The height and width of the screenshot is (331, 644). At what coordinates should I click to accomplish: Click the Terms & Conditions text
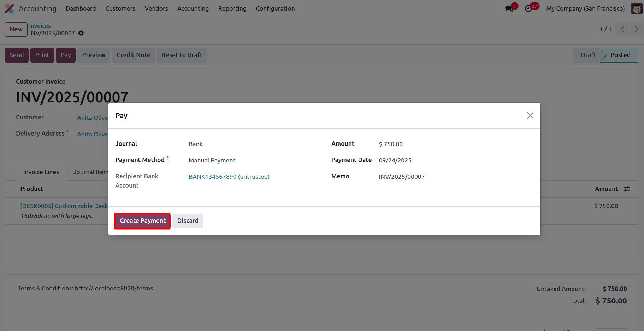click(x=85, y=288)
